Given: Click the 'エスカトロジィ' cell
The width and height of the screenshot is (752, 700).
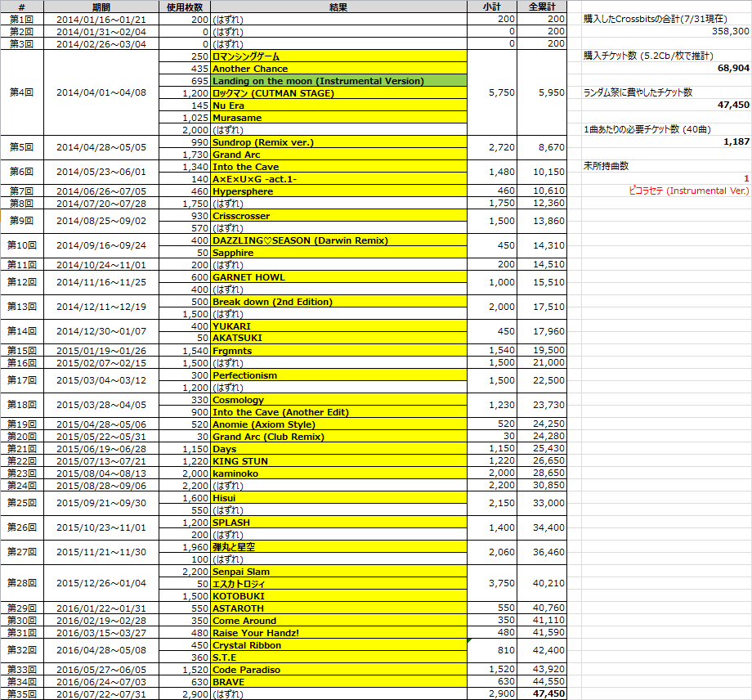Looking at the screenshot, I should pyautogui.click(x=338, y=584).
